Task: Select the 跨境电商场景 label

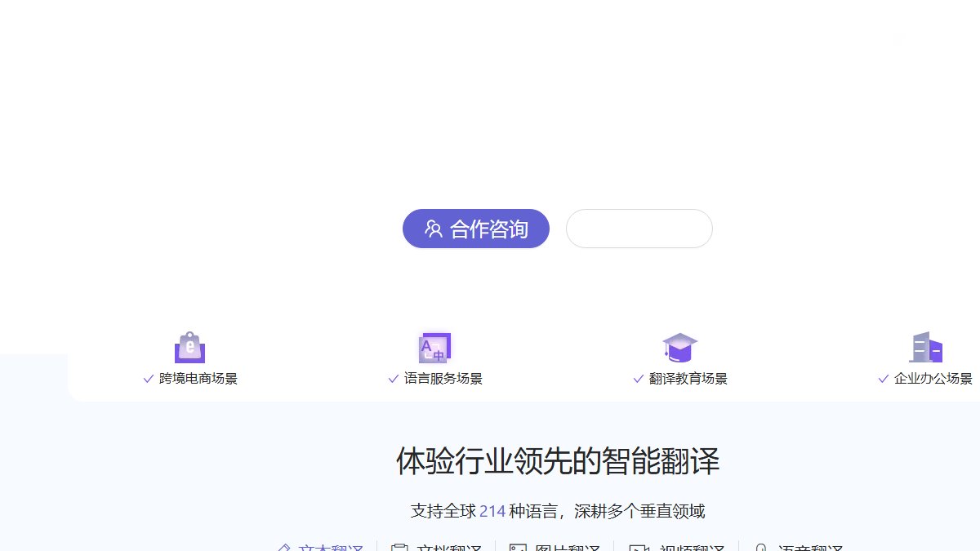Action: point(198,379)
